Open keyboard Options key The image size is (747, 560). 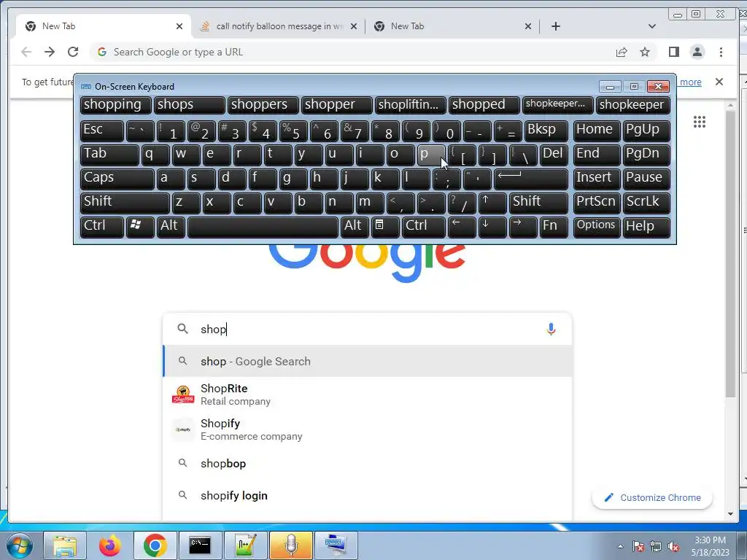click(597, 227)
